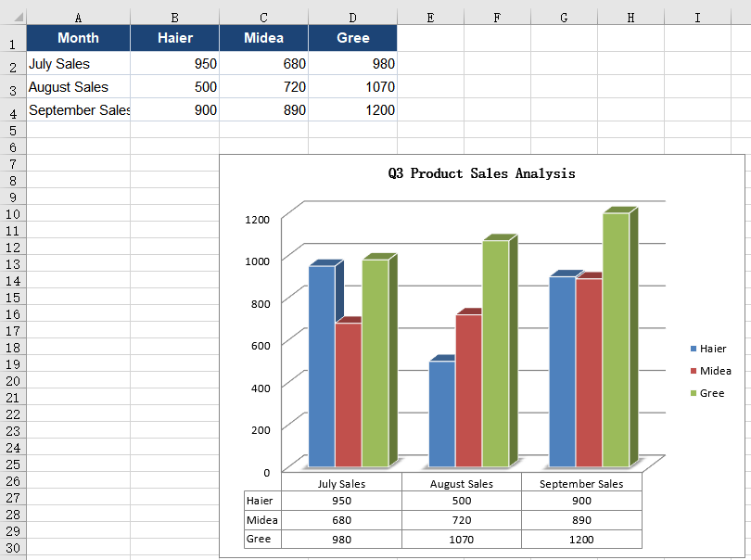Screen dimensions: 751x560
Task: Select cell D4 with value 1200
Action: 352,109
